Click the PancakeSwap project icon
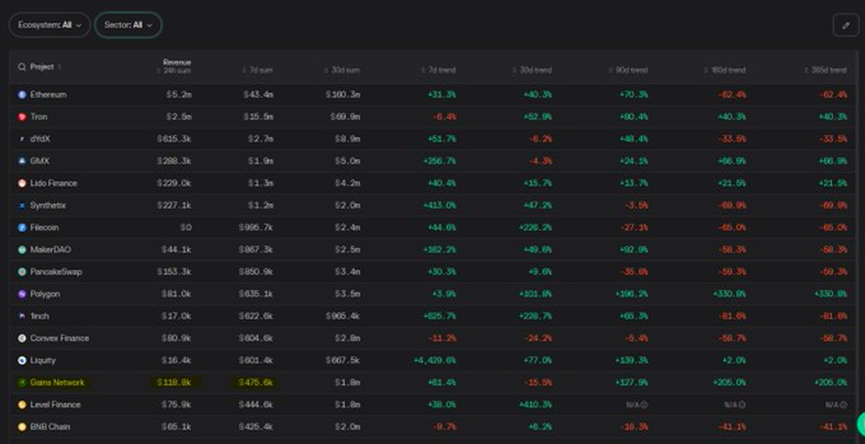Screen dimensions: 865x444 22,272
